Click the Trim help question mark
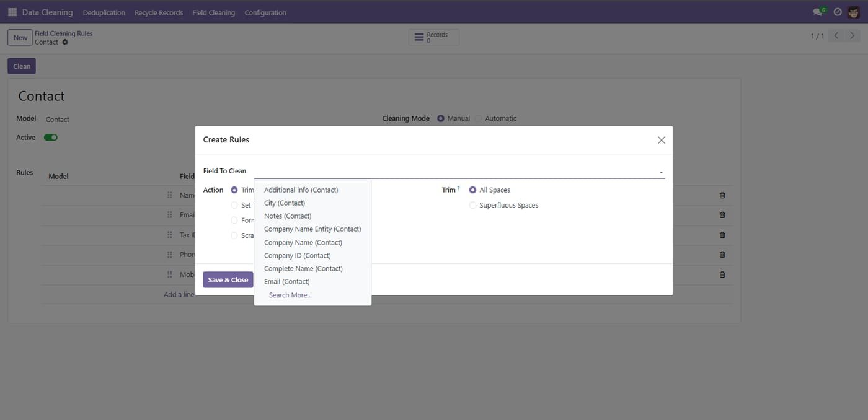The width and height of the screenshot is (868, 420). (459, 188)
